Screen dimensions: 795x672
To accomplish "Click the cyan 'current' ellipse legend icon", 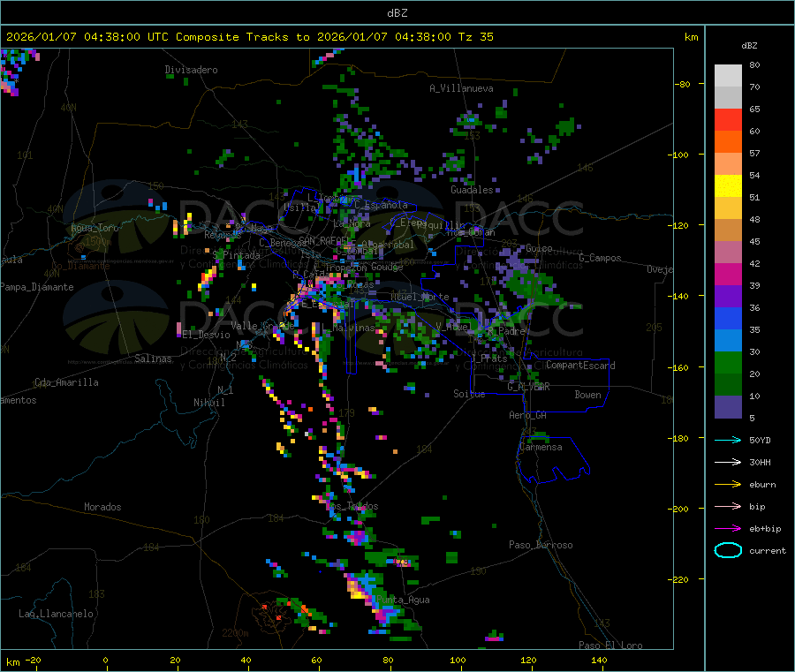I will pyautogui.click(x=728, y=550).
